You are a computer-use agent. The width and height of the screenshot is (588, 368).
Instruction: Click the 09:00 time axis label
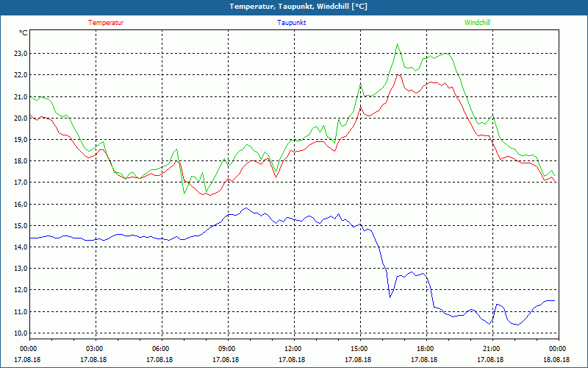(x=228, y=349)
